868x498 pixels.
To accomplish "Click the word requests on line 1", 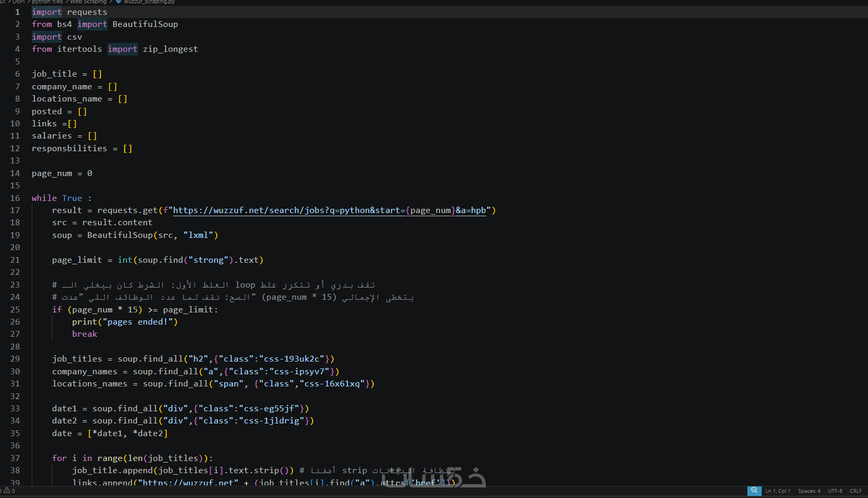I will click(x=87, y=12).
